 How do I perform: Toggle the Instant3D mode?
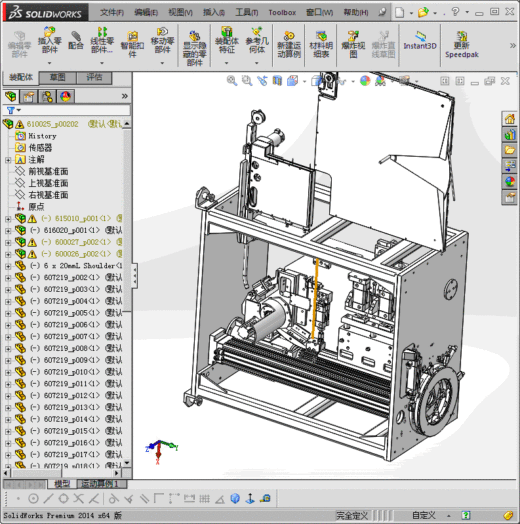click(420, 40)
